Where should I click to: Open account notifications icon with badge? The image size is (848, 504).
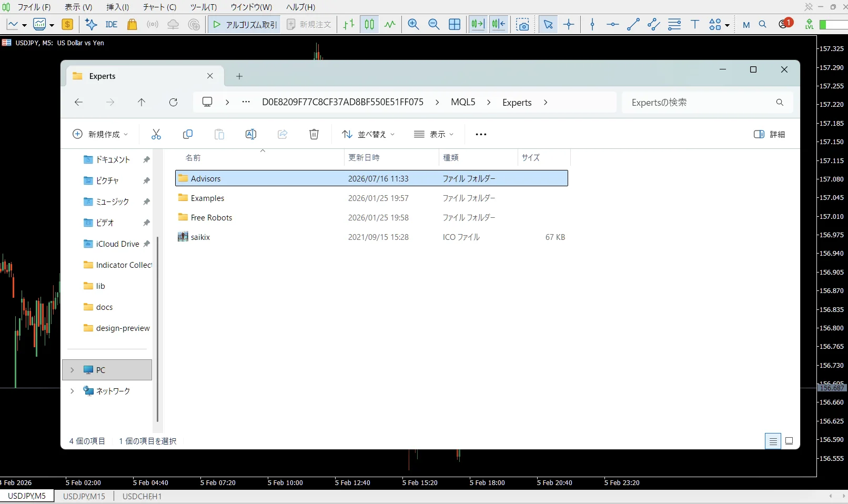pos(785,24)
